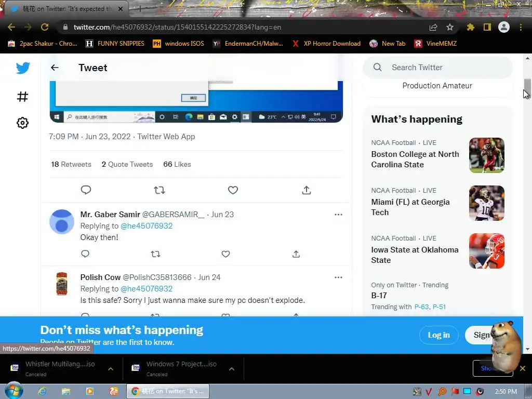Like Mr. Gaber Samir's reply
The image size is (532, 399).
[x=225, y=254]
